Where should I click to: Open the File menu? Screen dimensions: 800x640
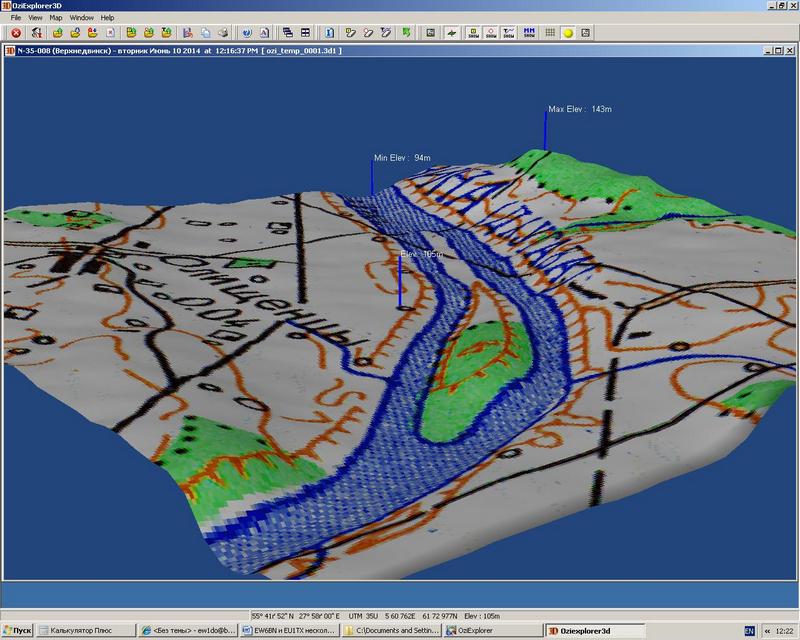pos(15,18)
